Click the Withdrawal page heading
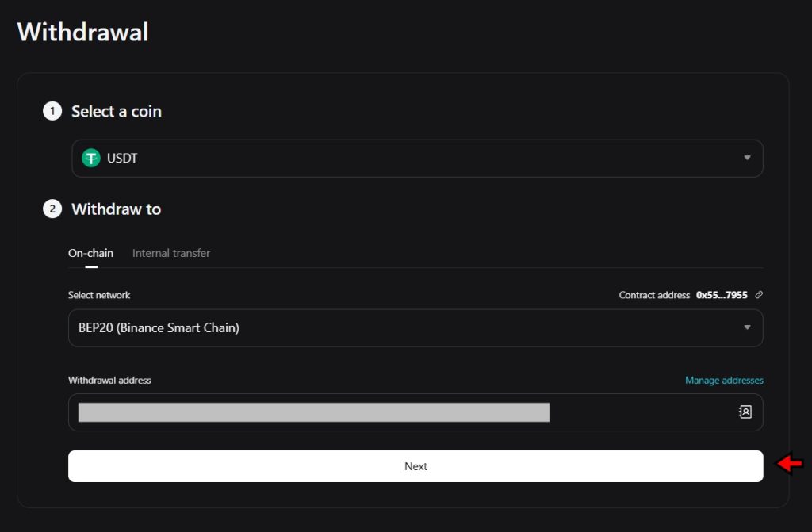Screen dimensions: 812x532 [x=82, y=32]
